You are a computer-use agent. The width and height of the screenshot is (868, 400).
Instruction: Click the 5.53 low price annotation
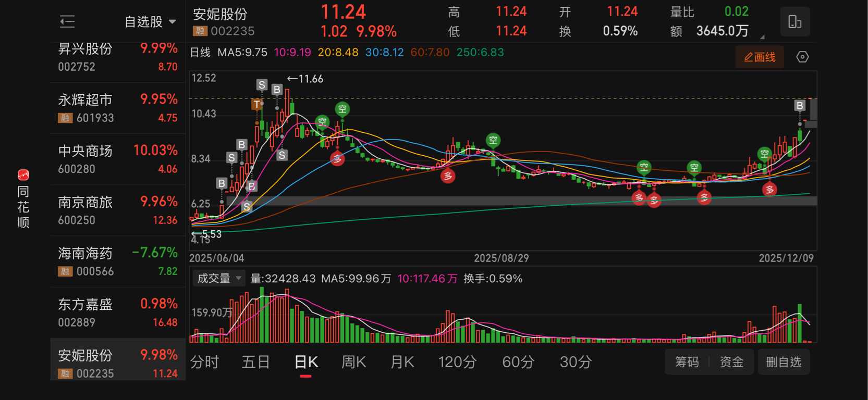coord(207,234)
